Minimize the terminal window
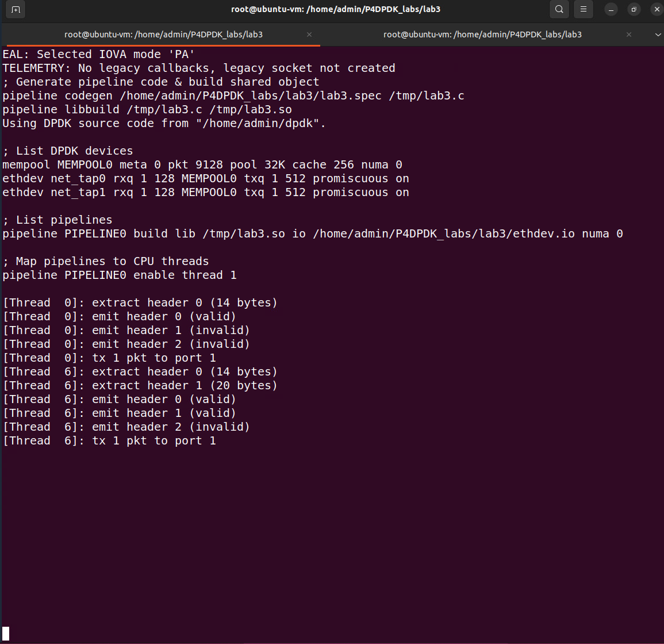Viewport: 664px width, 644px height. (611, 9)
